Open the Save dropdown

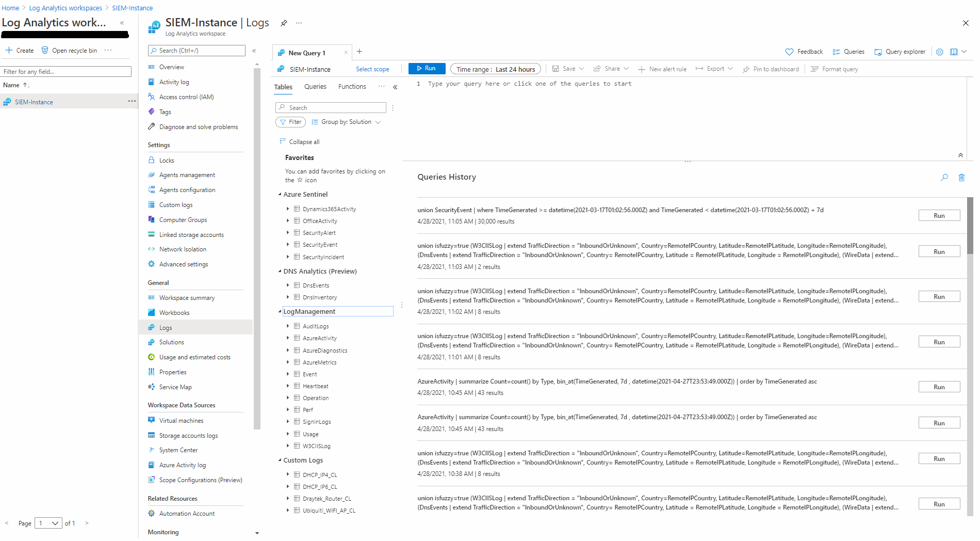(x=568, y=69)
